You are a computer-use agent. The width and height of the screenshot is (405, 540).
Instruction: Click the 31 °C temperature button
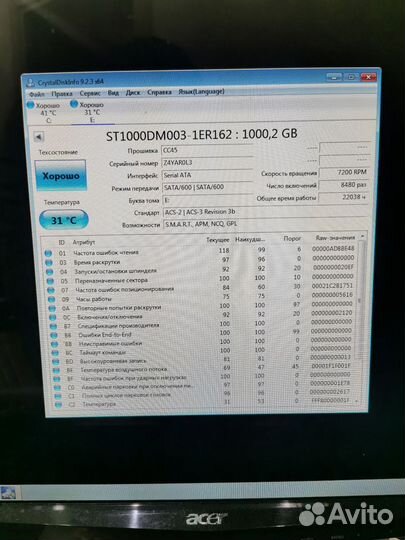click(64, 220)
